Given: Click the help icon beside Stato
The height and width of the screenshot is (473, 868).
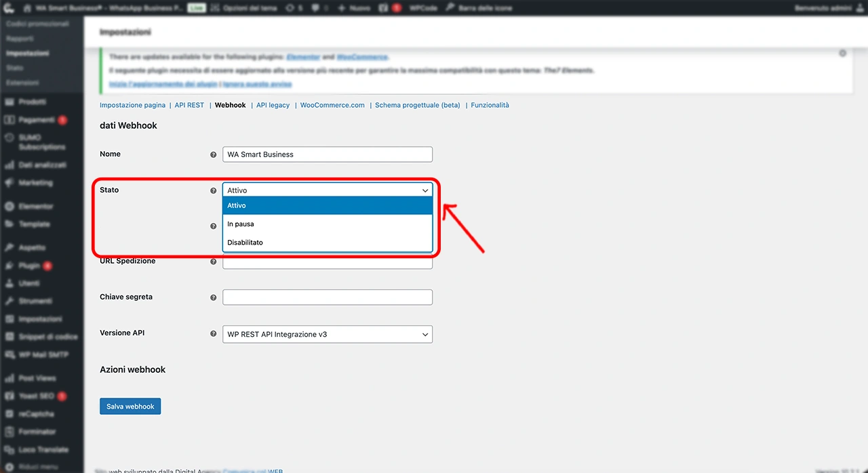Looking at the screenshot, I should tap(214, 190).
